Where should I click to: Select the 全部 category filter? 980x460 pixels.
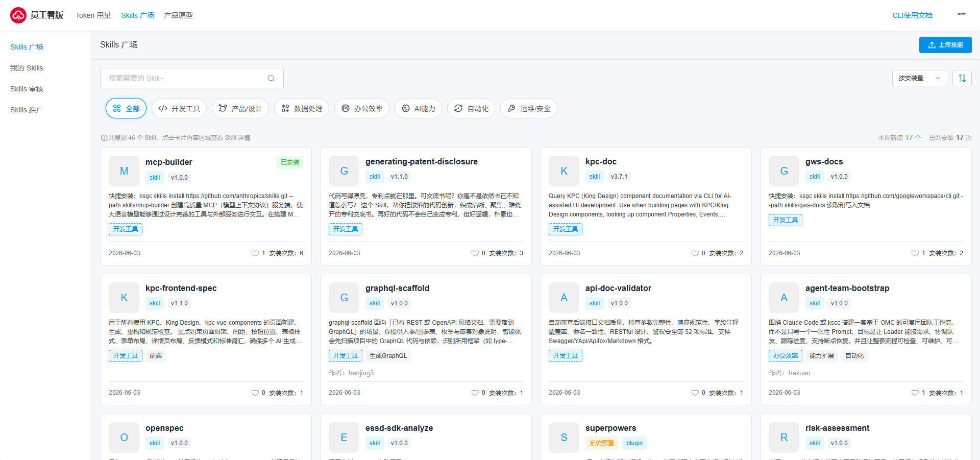pos(126,108)
